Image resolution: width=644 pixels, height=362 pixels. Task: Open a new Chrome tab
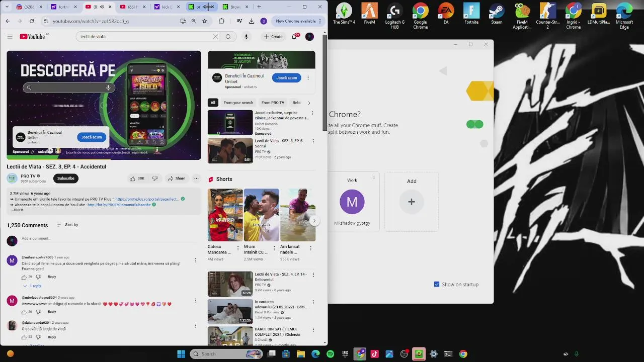click(259, 7)
